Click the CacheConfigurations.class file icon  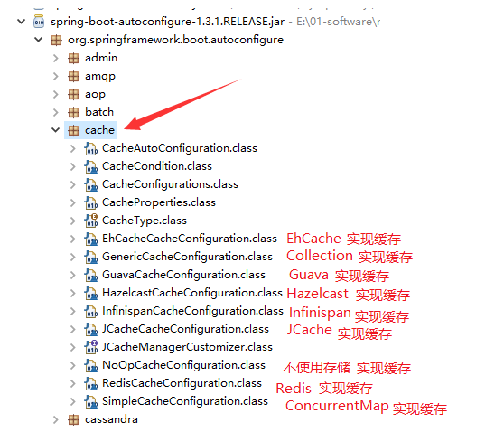point(91,184)
